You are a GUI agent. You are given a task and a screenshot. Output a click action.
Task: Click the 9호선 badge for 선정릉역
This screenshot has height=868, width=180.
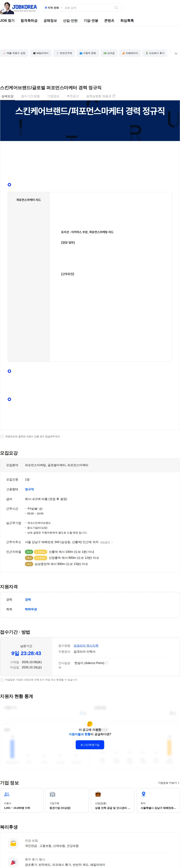(29, 558)
